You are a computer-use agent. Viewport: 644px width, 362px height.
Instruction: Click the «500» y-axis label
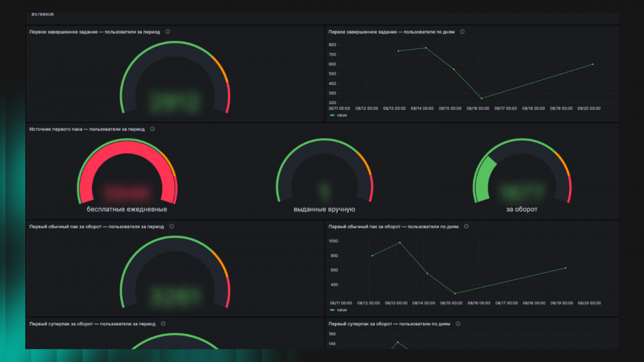(x=332, y=74)
